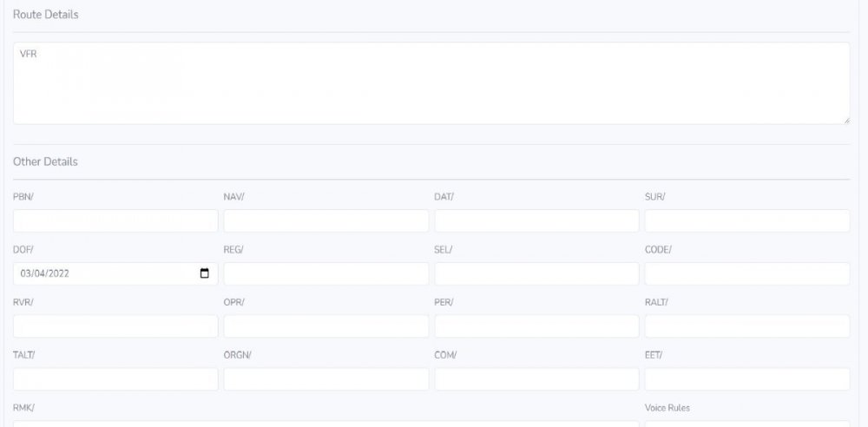868x427 pixels.
Task: Click into the NAV/ field
Action: (x=325, y=220)
